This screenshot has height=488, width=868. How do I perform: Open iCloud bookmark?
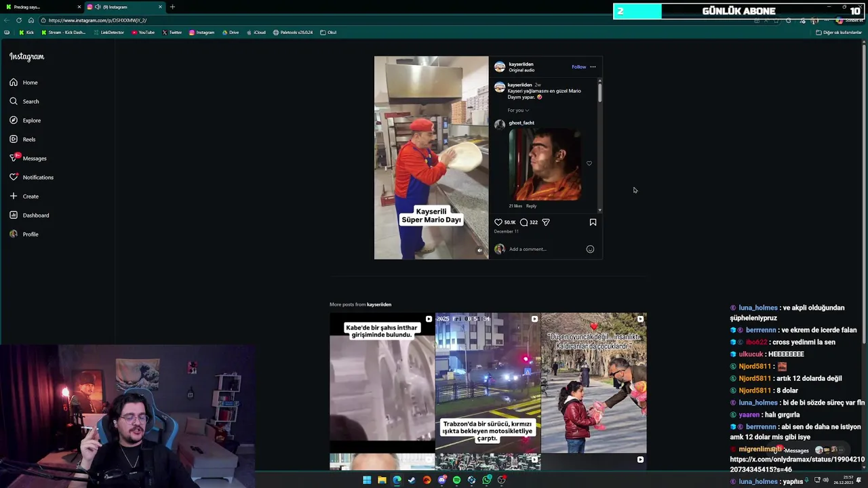pyautogui.click(x=256, y=33)
